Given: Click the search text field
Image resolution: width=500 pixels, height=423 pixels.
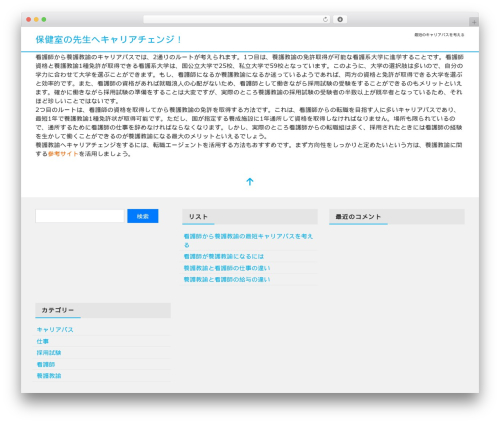Looking at the screenshot, I should (x=80, y=216).
